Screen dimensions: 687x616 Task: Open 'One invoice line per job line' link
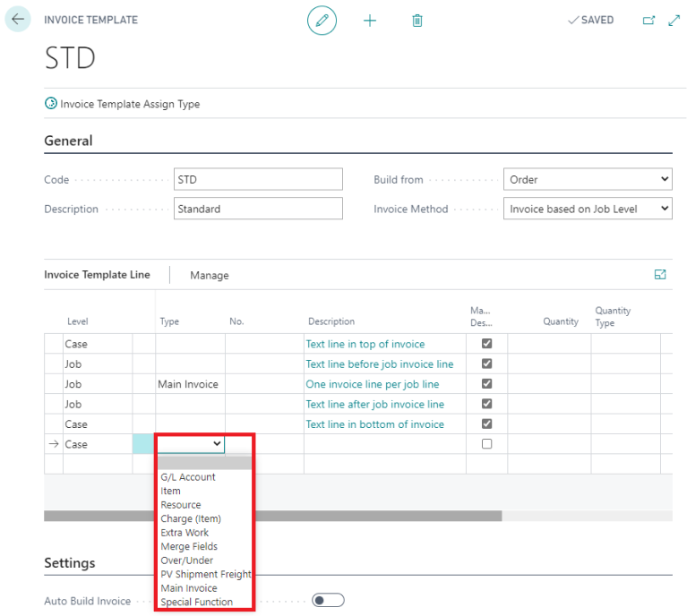[x=373, y=384]
